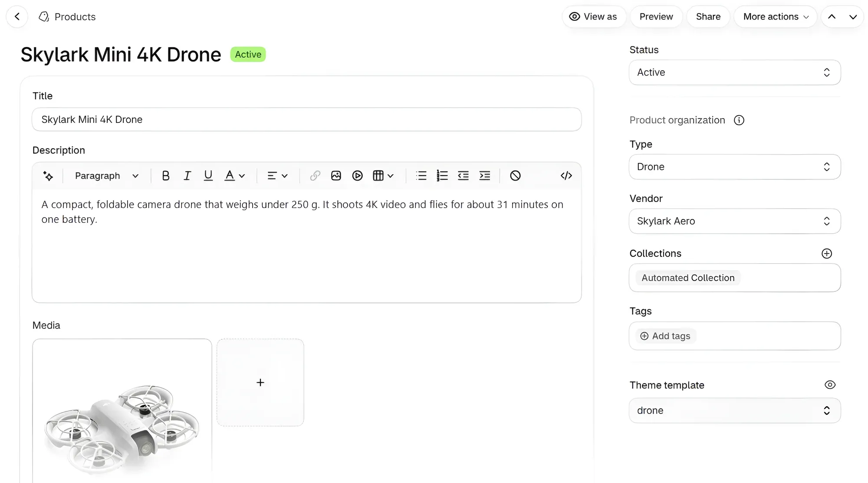Open the Paragraph style dropdown
Image resolution: width=868 pixels, height=483 pixels.
point(106,176)
